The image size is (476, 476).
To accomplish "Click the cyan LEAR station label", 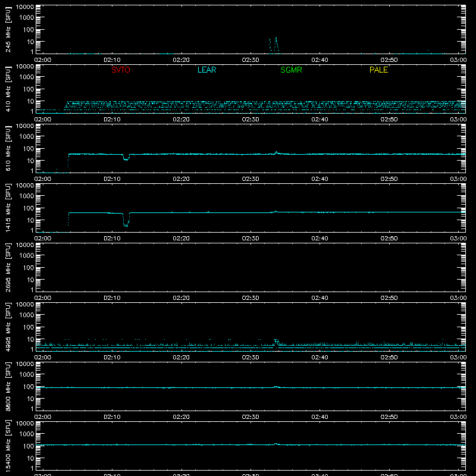I will [206, 70].
